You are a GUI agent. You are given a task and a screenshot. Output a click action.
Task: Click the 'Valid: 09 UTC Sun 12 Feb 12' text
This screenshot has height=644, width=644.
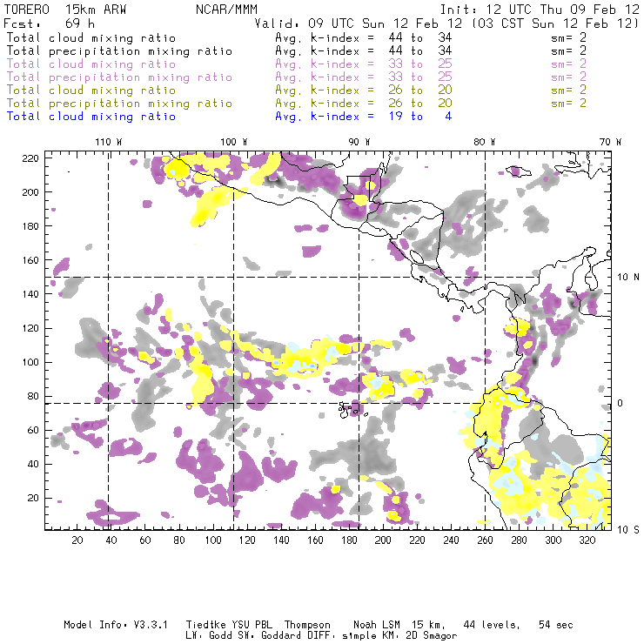coord(359,23)
